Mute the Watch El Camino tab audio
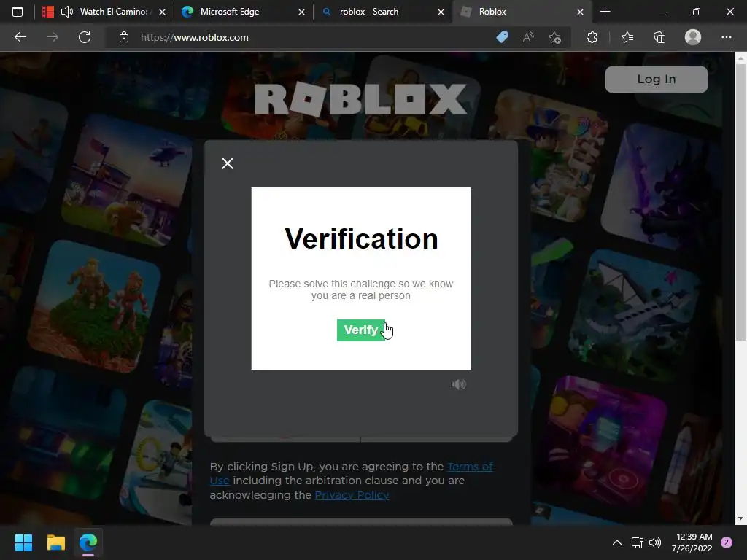Image resolution: width=747 pixels, height=560 pixels. (x=66, y=12)
